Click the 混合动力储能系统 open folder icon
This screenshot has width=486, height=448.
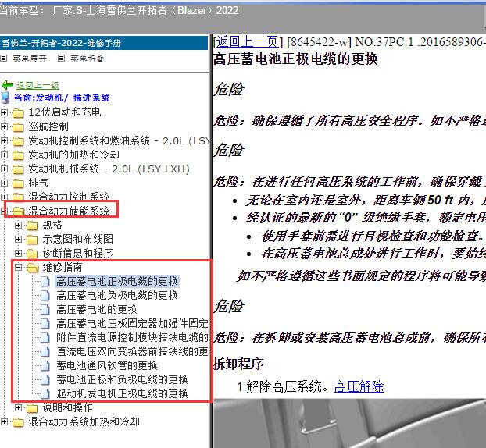click(19, 212)
